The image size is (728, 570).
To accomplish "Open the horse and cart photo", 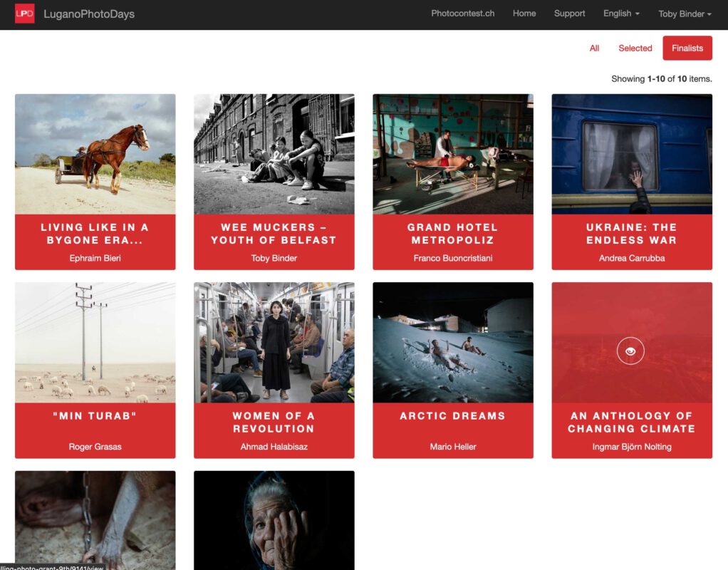I will point(95,154).
